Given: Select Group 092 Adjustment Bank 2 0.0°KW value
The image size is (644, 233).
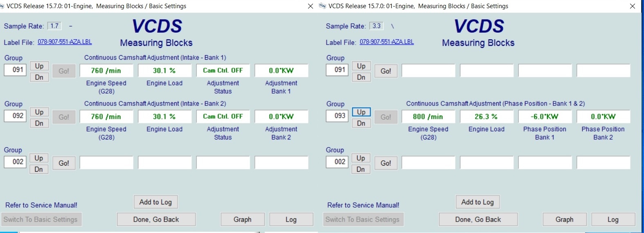Looking at the screenshot, I should [281, 116].
